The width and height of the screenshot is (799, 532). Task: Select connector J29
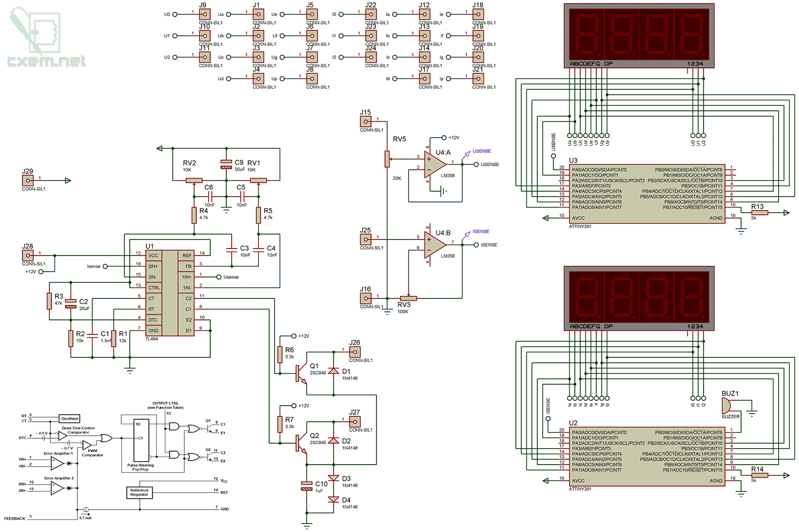tap(28, 181)
